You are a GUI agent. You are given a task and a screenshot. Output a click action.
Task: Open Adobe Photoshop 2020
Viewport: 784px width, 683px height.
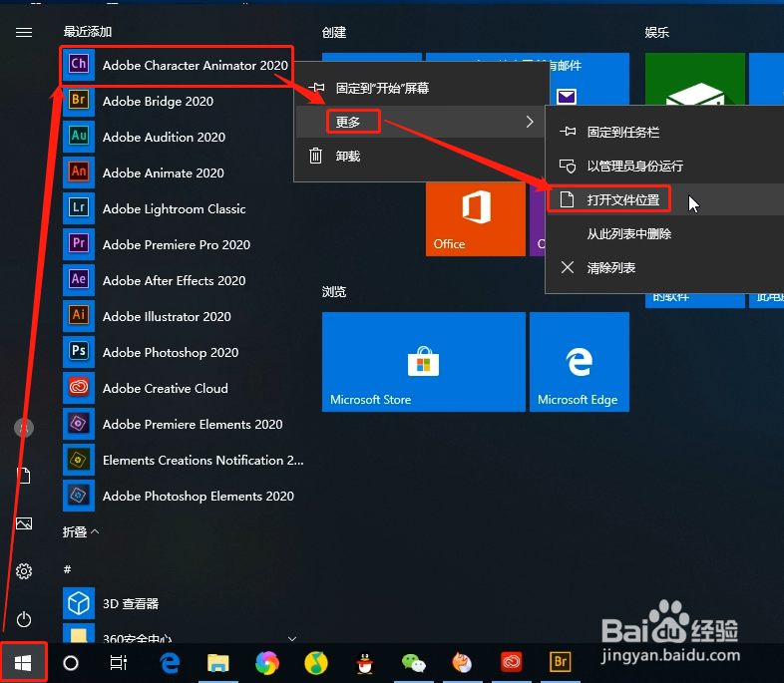183,353
